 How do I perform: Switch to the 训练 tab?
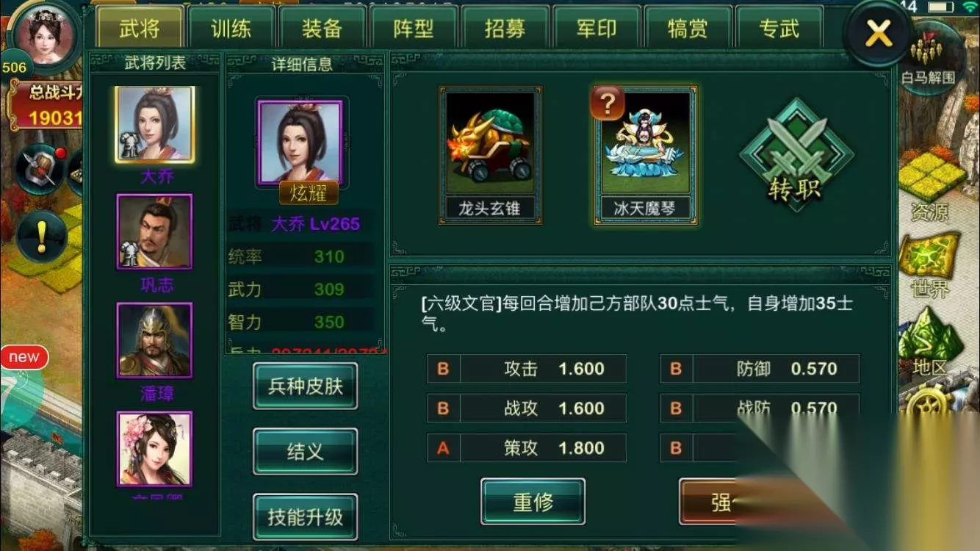[x=231, y=28]
